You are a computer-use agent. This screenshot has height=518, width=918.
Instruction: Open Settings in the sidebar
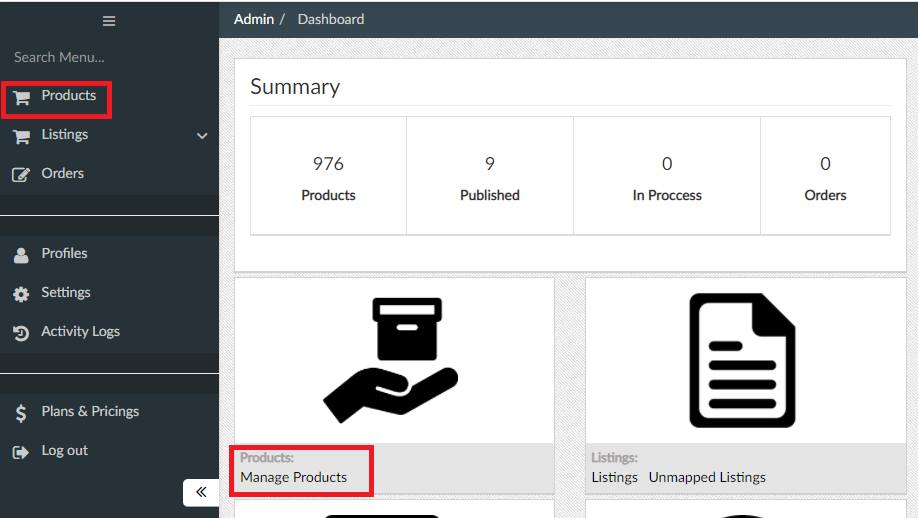tap(66, 293)
